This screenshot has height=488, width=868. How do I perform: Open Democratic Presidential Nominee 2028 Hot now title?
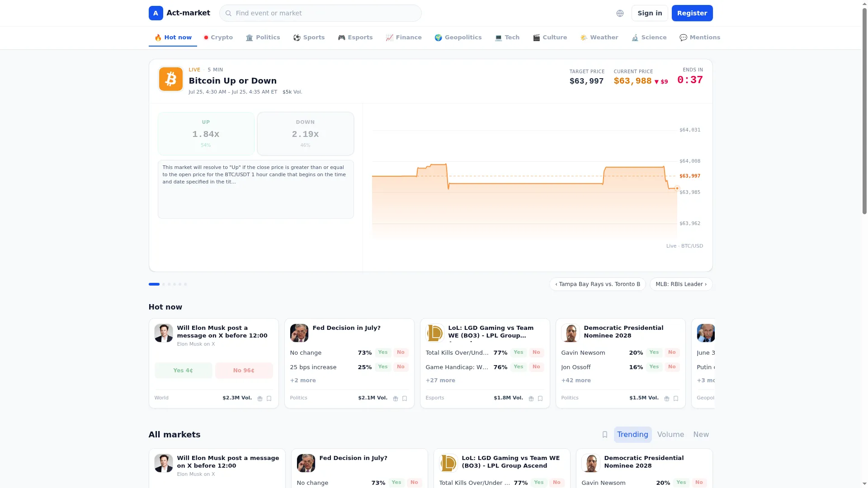(x=623, y=332)
